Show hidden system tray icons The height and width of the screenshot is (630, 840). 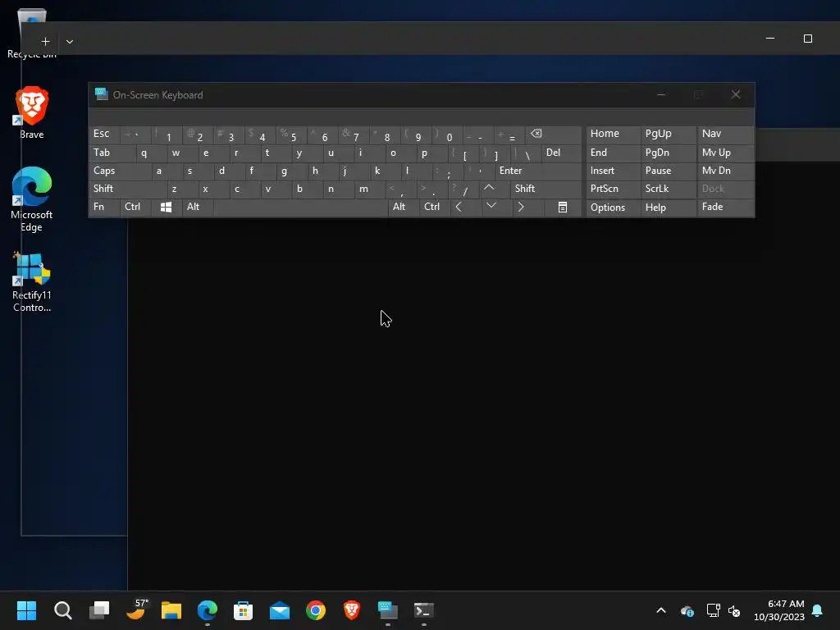[x=661, y=610]
